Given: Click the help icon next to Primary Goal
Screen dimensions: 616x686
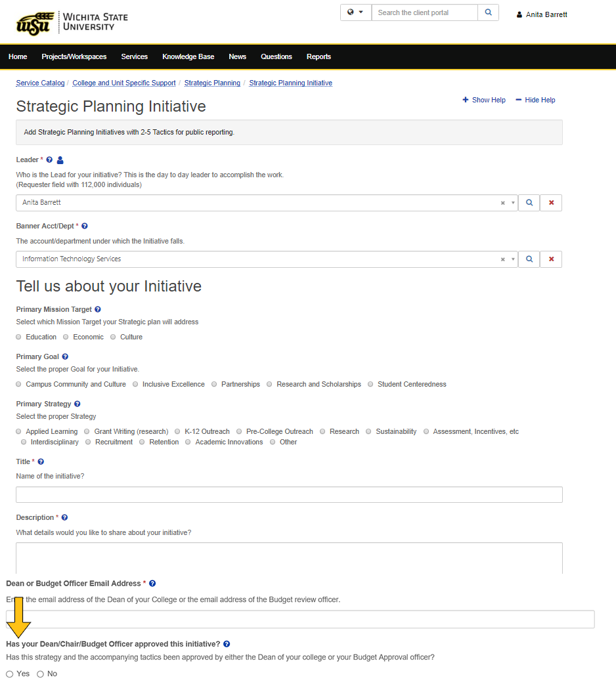Looking at the screenshot, I should (65, 356).
